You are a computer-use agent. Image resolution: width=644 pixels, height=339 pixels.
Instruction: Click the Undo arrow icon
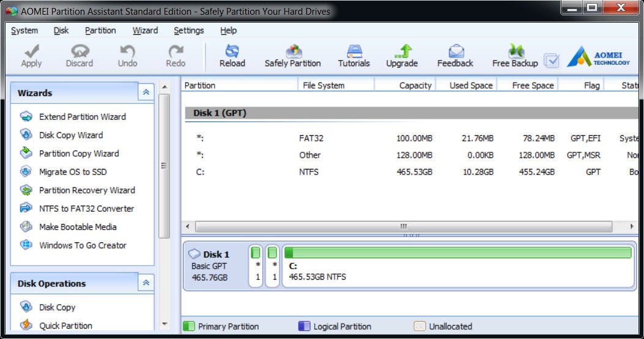(x=127, y=51)
